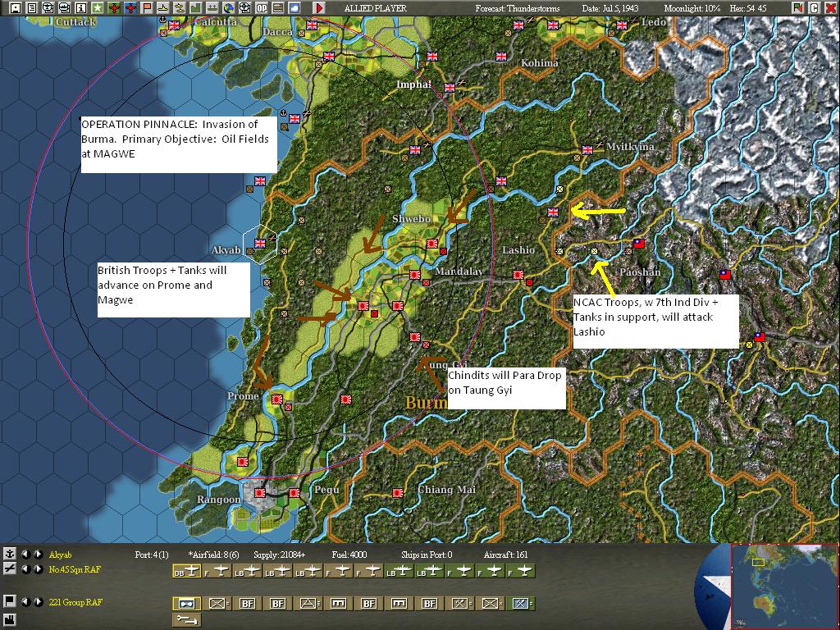Go to next base after Akyab

[x=38, y=554]
